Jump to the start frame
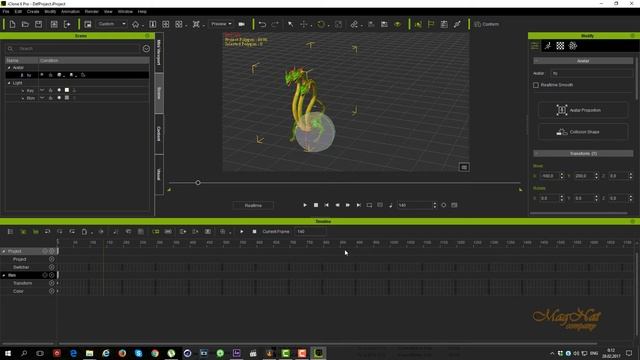 coord(327,205)
